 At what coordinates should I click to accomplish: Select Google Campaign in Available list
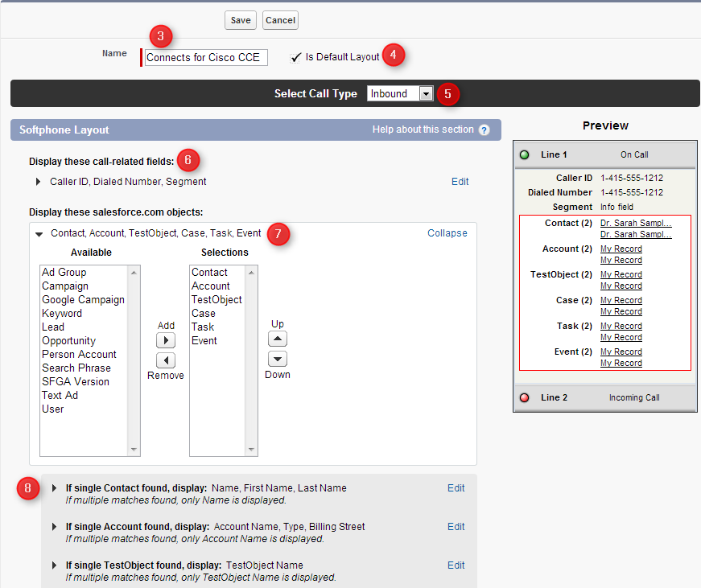coord(83,300)
